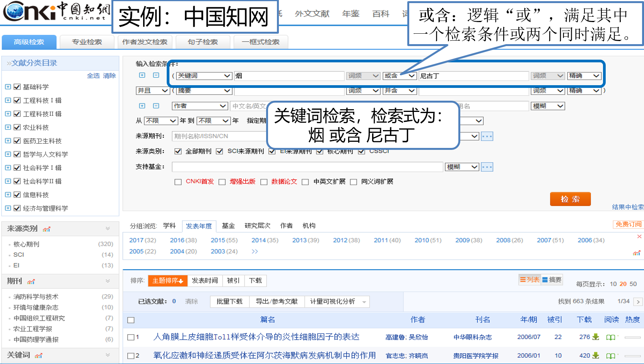Screen dimensions: 644x364
Task: Uncheck 基础科学 category
Action: [17, 87]
